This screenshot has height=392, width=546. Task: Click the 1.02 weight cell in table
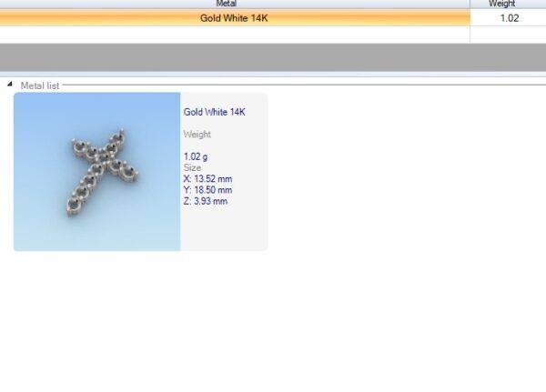tap(507, 18)
